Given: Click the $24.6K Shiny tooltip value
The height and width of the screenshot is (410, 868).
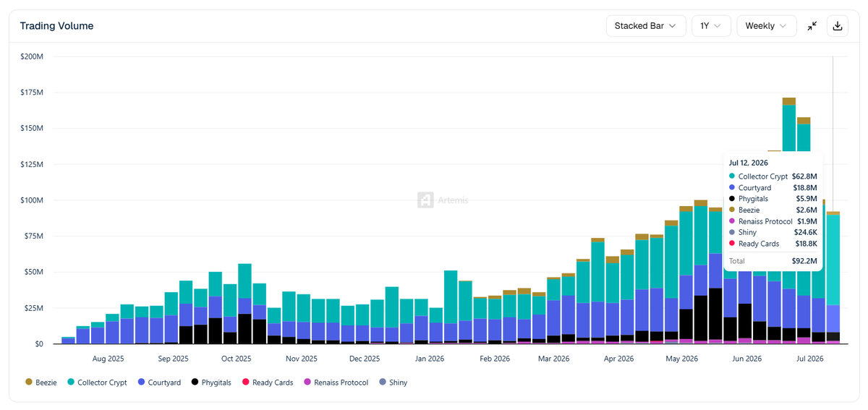Looking at the screenshot, I should click(805, 233).
